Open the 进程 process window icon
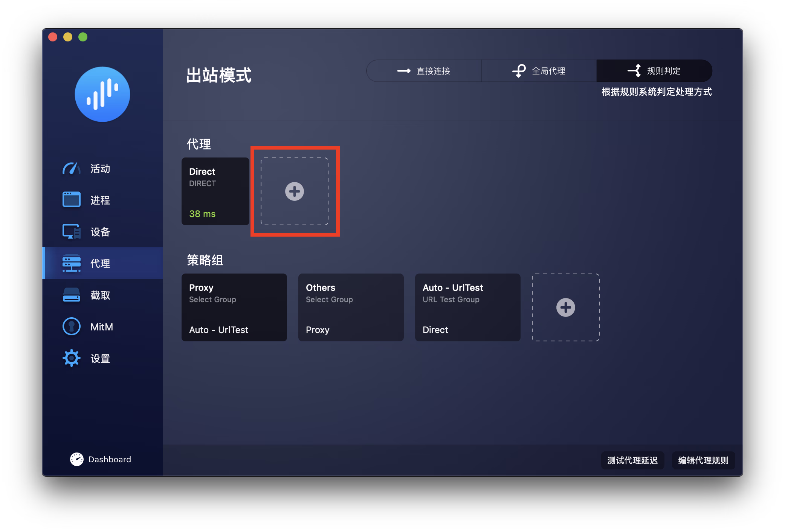This screenshot has width=785, height=532. [71, 200]
